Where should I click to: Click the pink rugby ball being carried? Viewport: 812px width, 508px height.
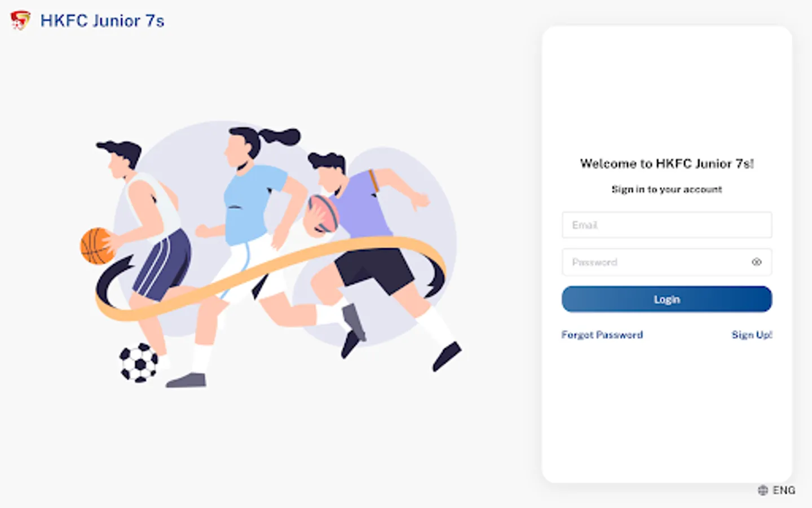(x=322, y=214)
